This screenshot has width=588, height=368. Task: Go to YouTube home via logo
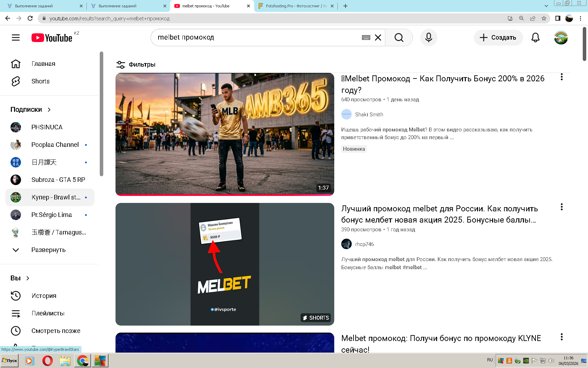tap(52, 38)
